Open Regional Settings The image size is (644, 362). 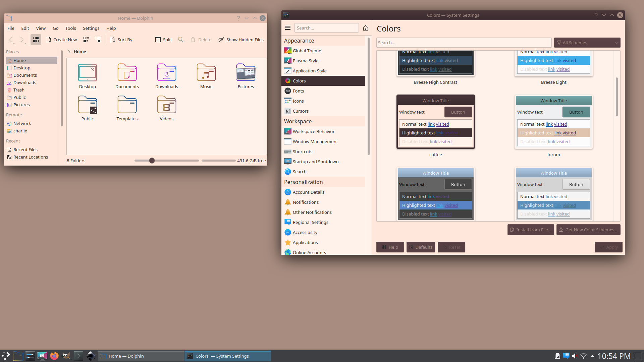click(323, 222)
